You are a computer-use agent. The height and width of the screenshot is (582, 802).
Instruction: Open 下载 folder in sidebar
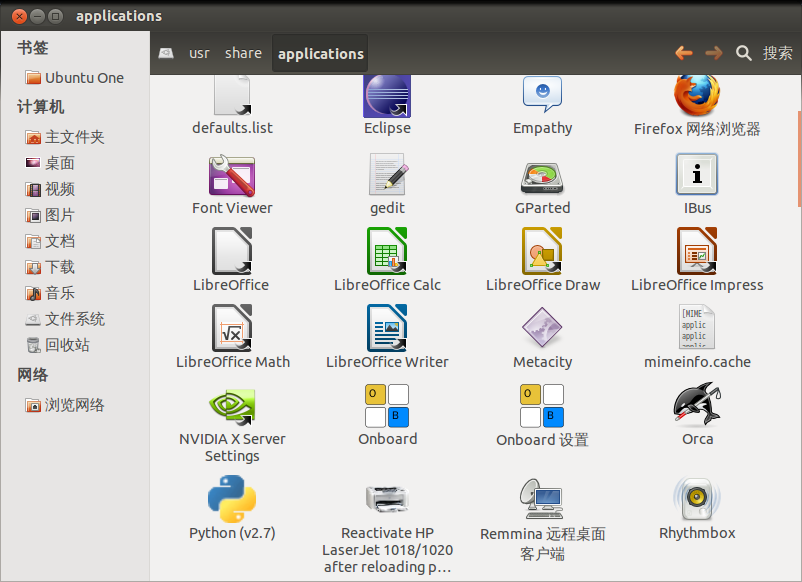click(x=50, y=267)
